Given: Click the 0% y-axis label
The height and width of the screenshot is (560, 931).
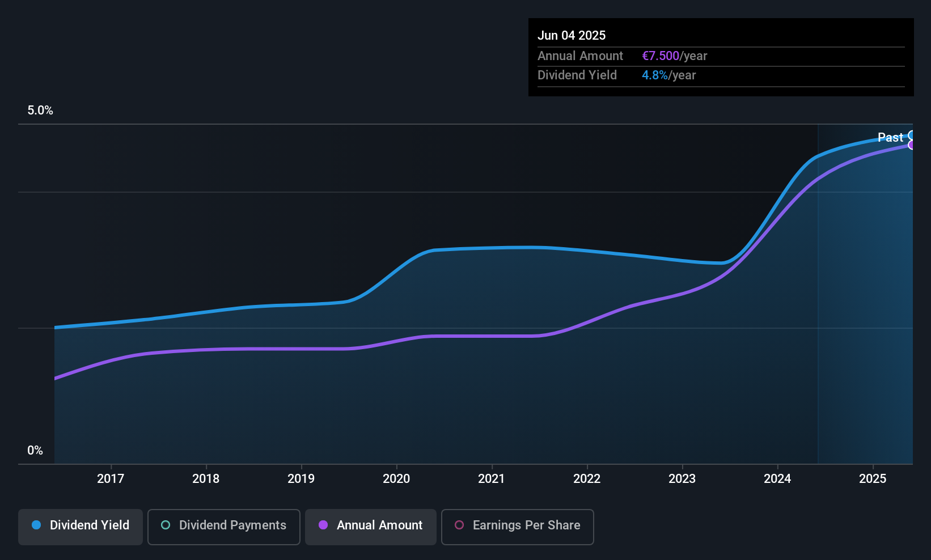Looking at the screenshot, I should 35,451.
